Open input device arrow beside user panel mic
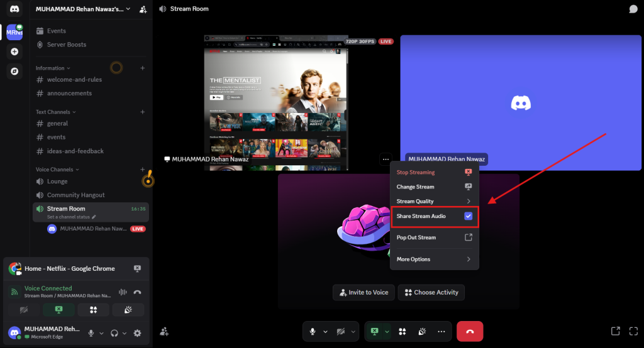The height and width of the screenshot is (348, 644). 101,333
